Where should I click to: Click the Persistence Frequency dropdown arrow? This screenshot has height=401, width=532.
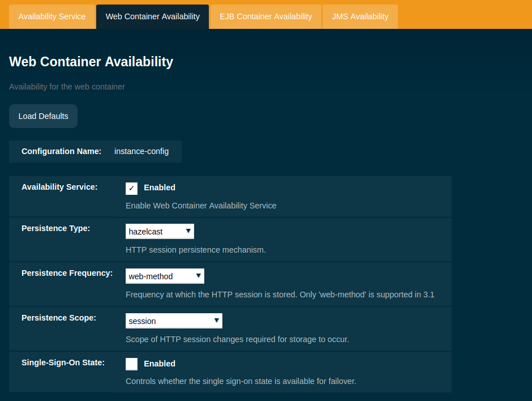point(199,276)
